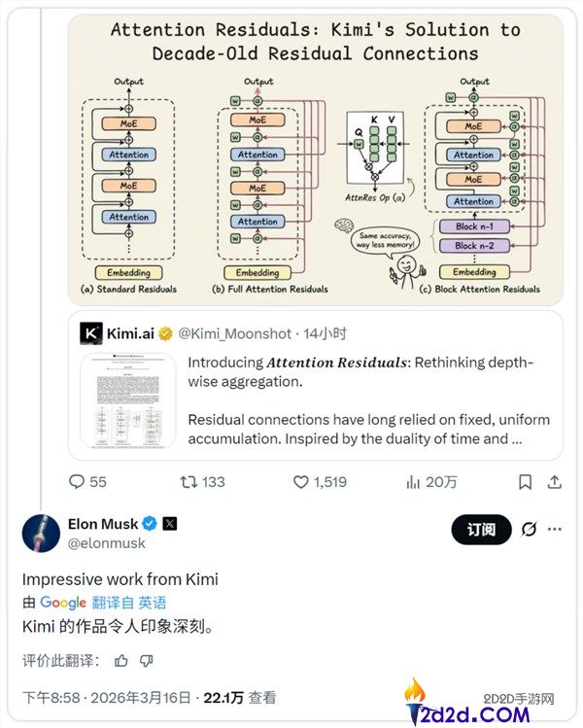Click the share upload icon
583x728 pixels.
554,482
